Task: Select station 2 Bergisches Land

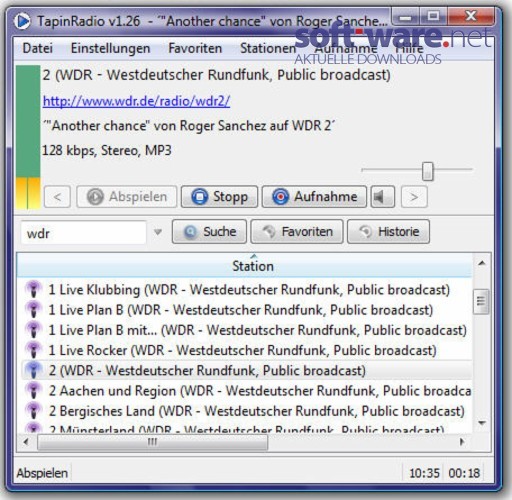Action: coord(247,411)
